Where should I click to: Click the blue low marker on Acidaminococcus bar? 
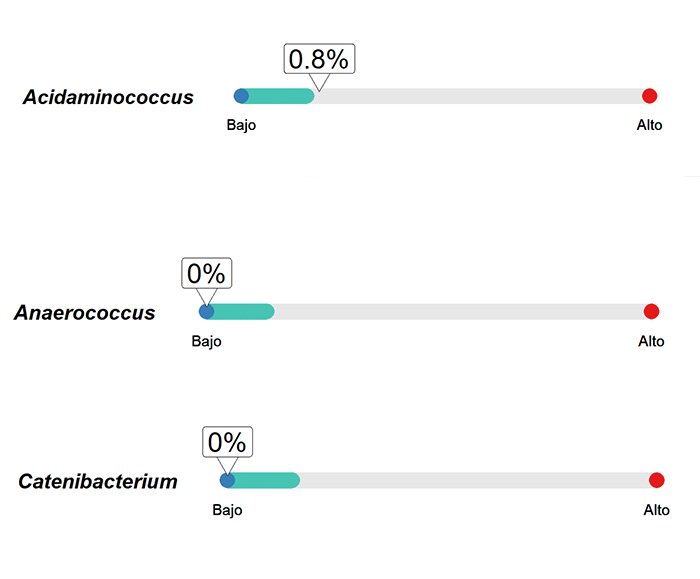(x=242, y=96)
